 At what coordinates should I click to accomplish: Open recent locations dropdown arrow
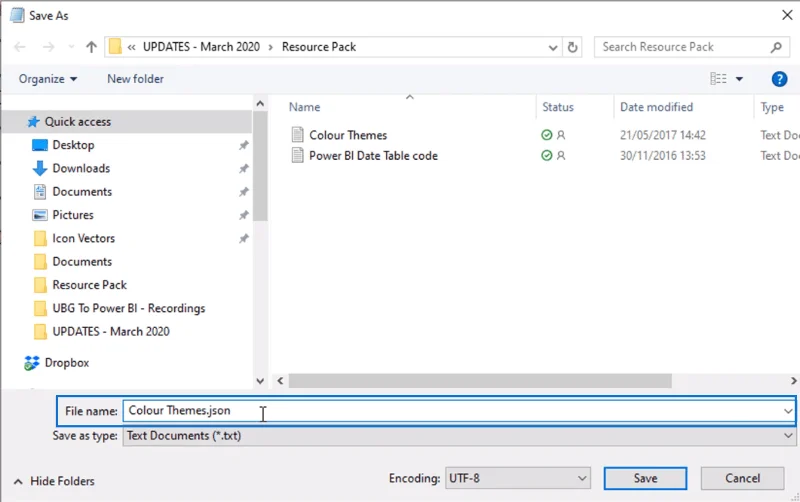[71, 47]
